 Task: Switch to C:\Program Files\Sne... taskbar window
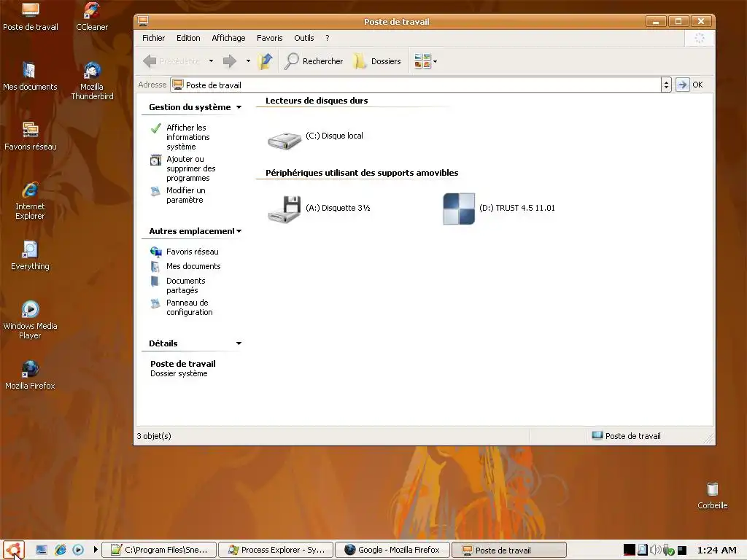[160, 550]
